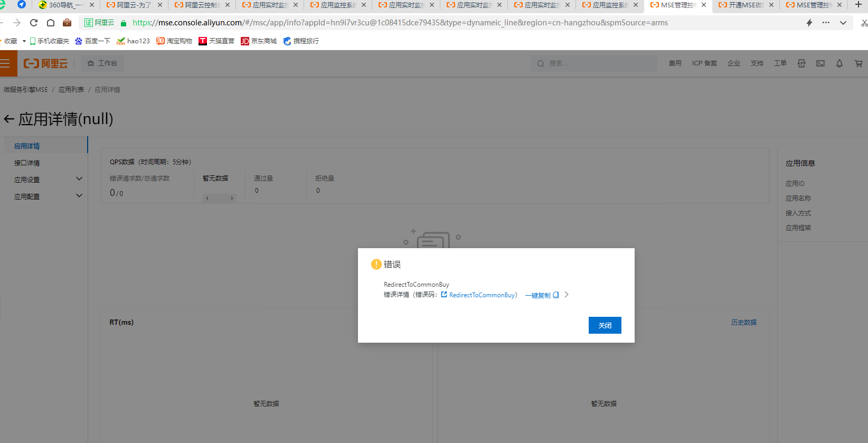Viewport: 868px width, 443px height.
Task: Switch to the 阿里云-为了 browser tab
Action: 134,5
